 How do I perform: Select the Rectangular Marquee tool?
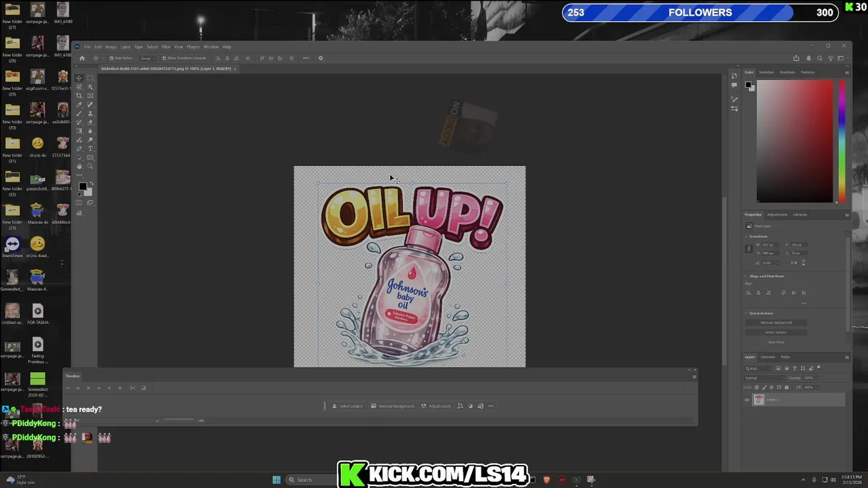90,78
